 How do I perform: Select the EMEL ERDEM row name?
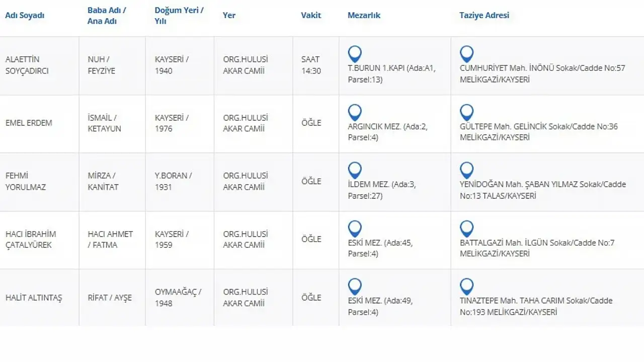[x=29, y=123]
